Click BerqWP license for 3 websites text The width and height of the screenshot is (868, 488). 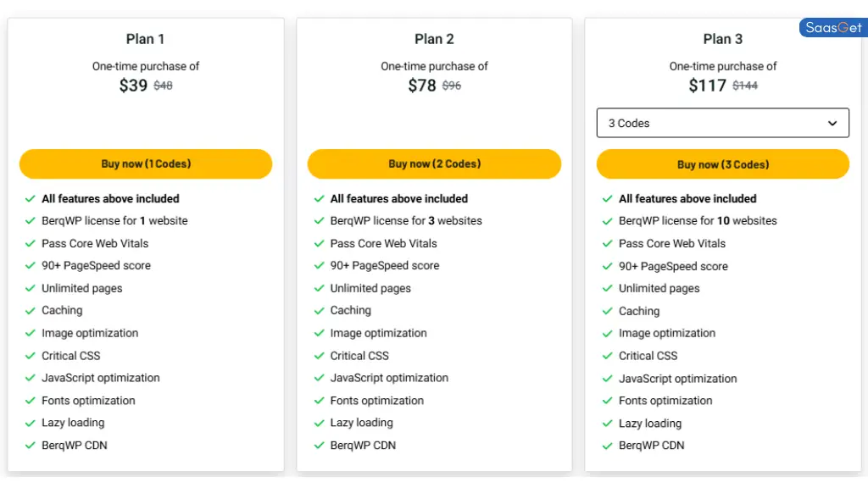click(406, 221)
